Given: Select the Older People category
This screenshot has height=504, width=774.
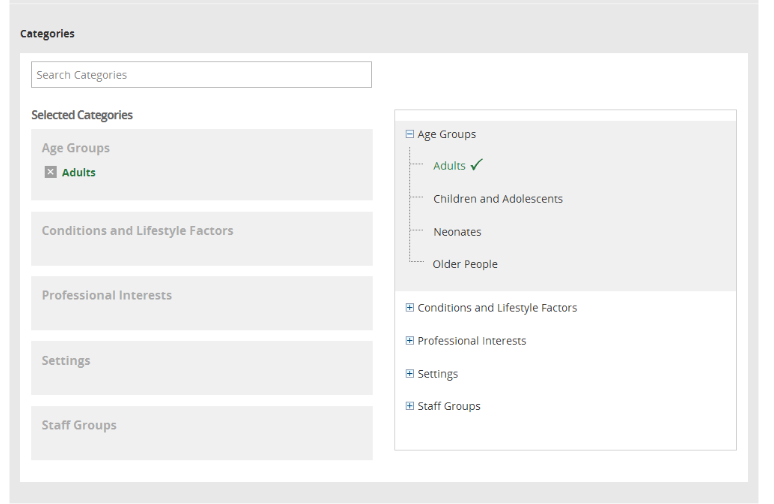Looking at the screenshot, I should click(465, 264).
